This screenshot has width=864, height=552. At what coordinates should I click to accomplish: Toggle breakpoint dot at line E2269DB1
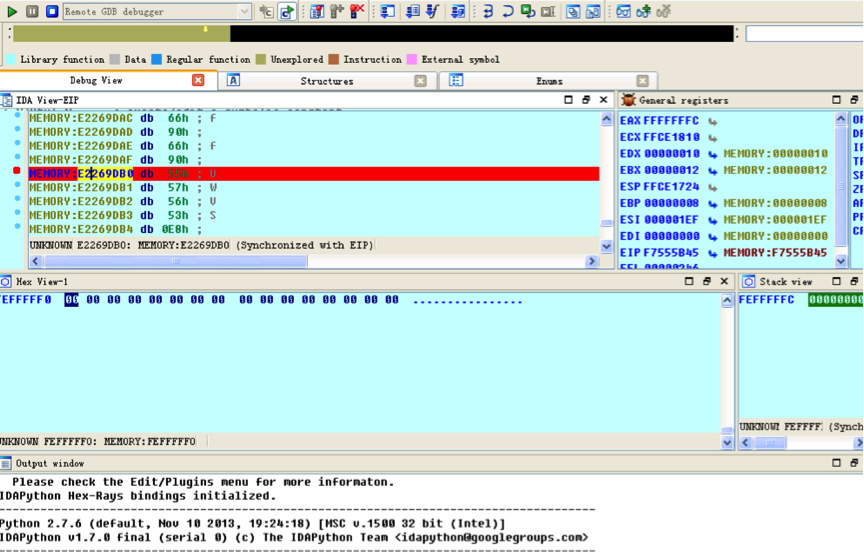[x=17, y=186]
